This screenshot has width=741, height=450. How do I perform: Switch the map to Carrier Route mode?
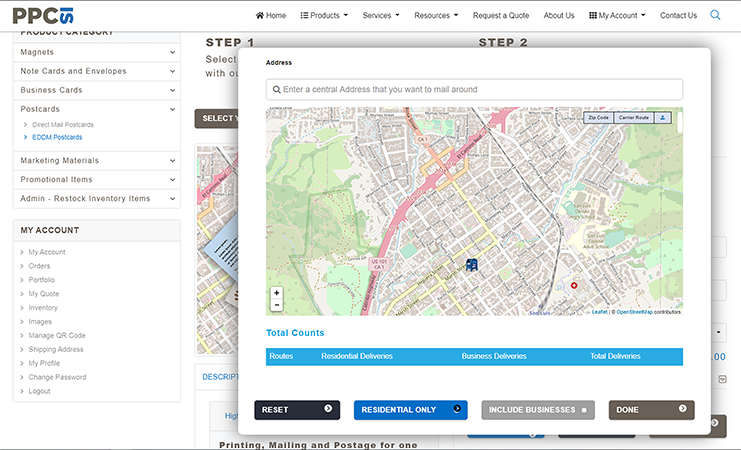[x=633, y=118]
